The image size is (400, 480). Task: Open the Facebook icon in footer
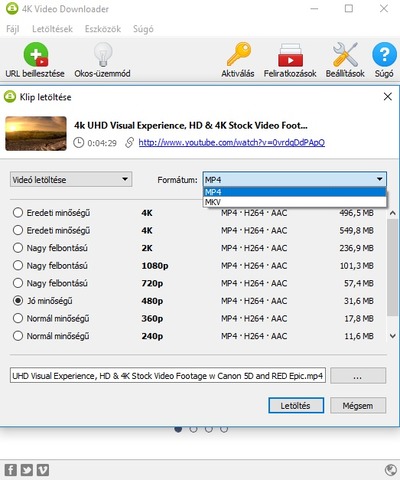click(x=11, y=470)
